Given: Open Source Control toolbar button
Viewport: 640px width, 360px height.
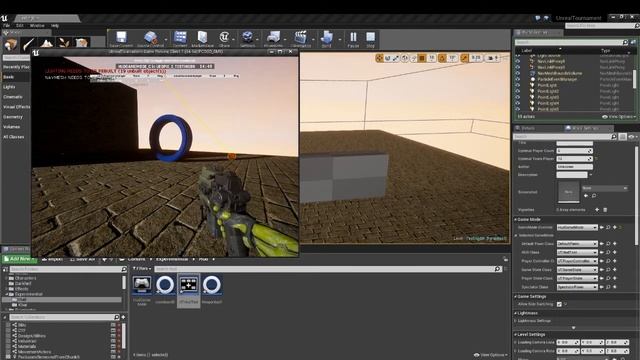Looking at the screenshot, I should (x=151, y=39).
